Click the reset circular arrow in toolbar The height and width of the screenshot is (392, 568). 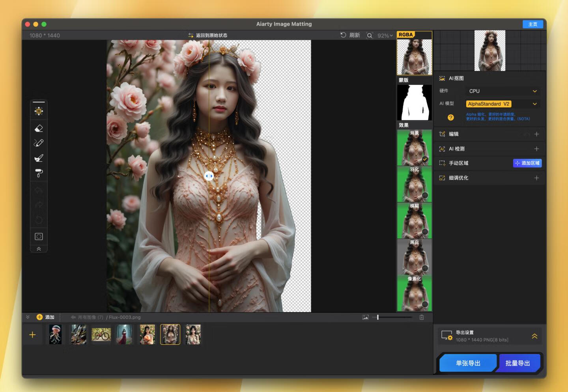click(x=39, y=220)
